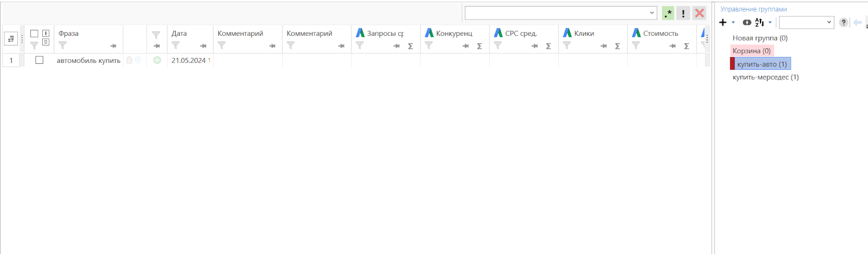Open the group management help icon
Screen dimensions: 868x254
pos(844,22)
